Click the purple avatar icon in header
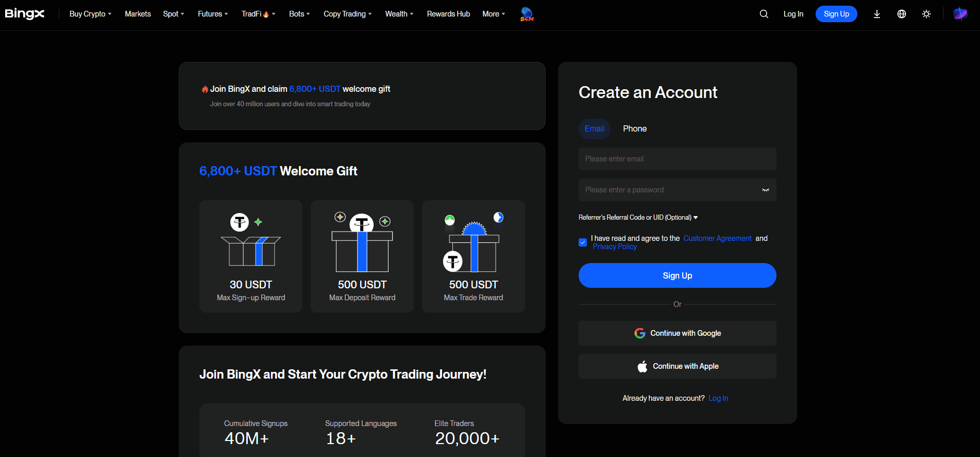980x457 pixels. 960,14
